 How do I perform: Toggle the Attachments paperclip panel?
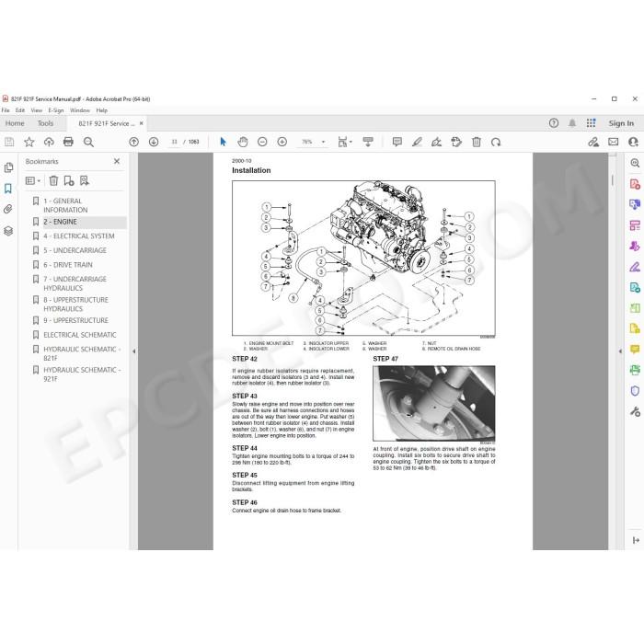coord(8,210)
